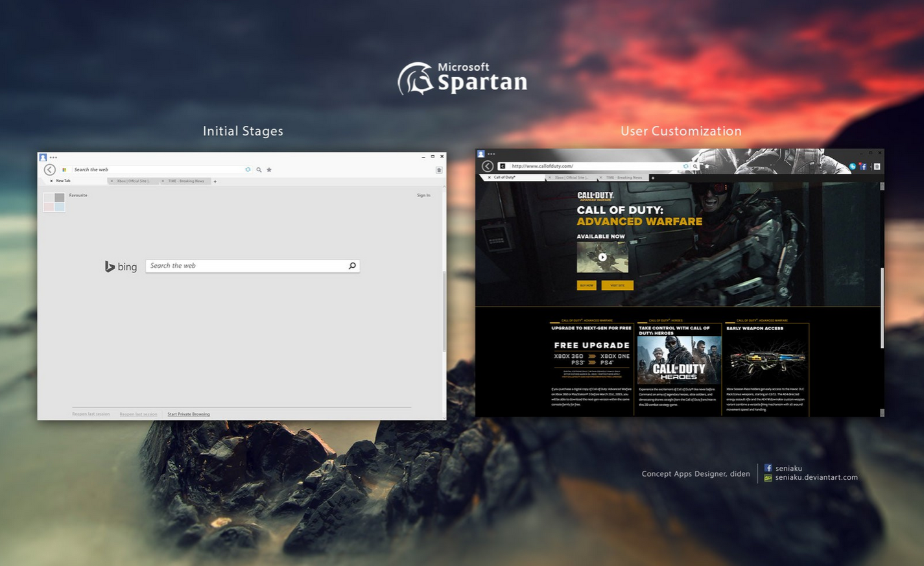Click the Sign In link
Screen dimensions: 924x566
(x=423, y=195)
